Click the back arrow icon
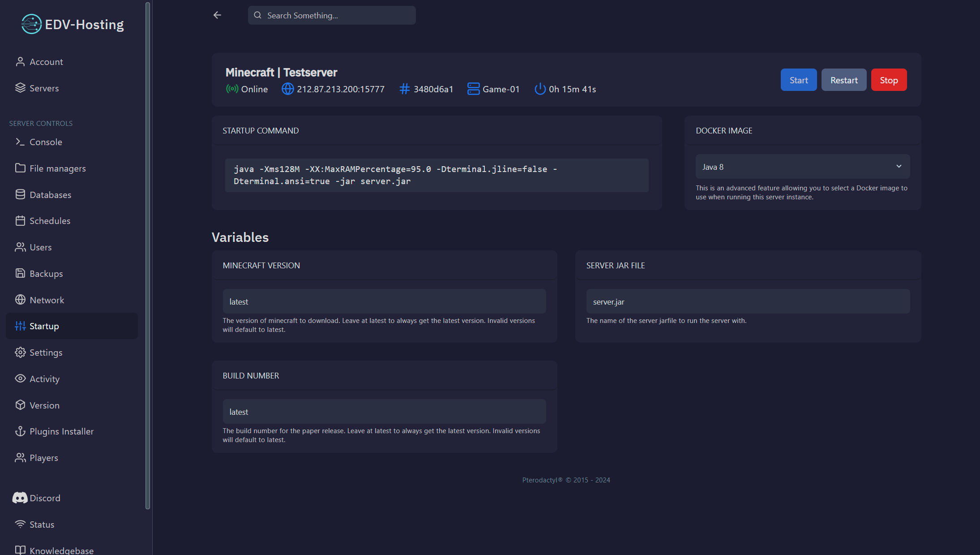 pyautogui.click(x=217, y=15)
